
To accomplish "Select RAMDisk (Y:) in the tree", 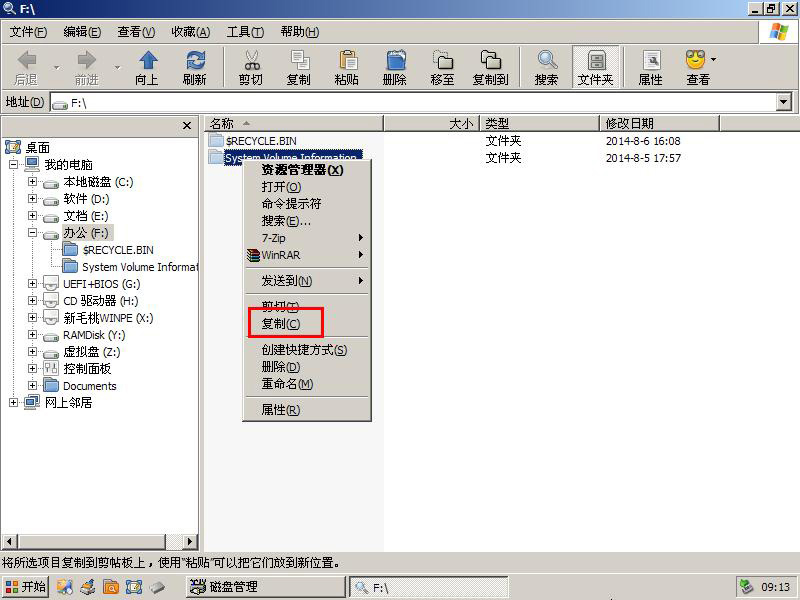I will pos(94,335).
